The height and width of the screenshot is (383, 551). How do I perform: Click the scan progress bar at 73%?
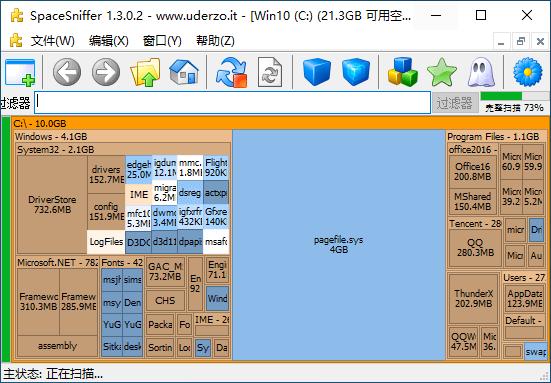(514, 96)
